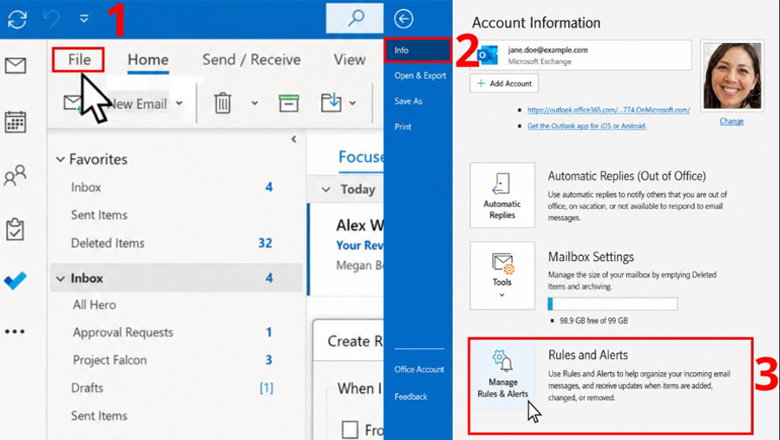Open Get the Outlook app for iOS link
Image resolution: width=780 pixels, height=440 pixels.
587,126
